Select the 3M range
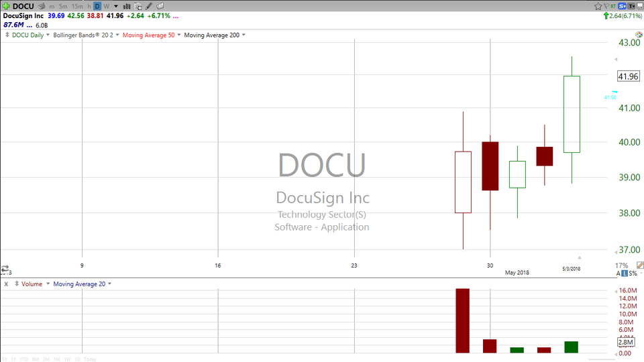Screen dimensions: 644x362 (x=46, y=359)
